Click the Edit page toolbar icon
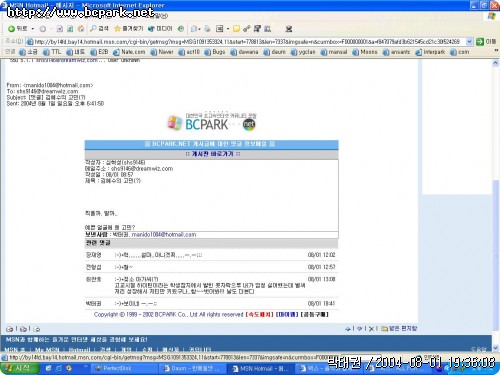Viewport: 500px width, 375px height. (219, 29)
